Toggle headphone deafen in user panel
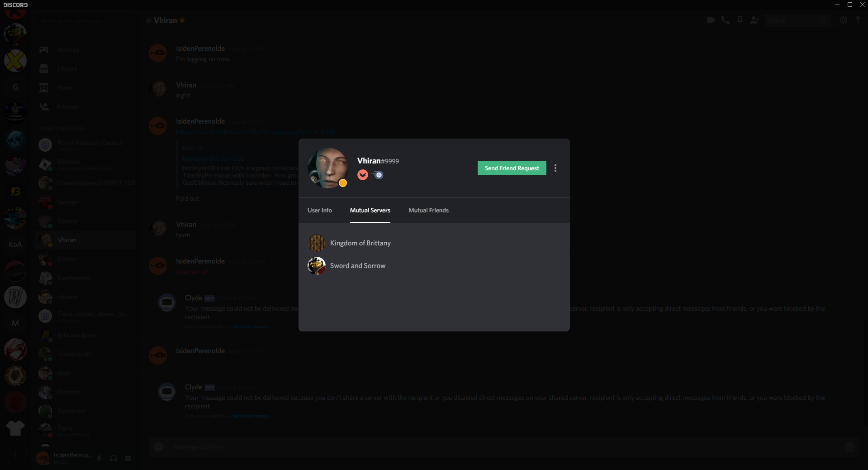The width and height of the screenshot is (868, 470). pos(114,458)
